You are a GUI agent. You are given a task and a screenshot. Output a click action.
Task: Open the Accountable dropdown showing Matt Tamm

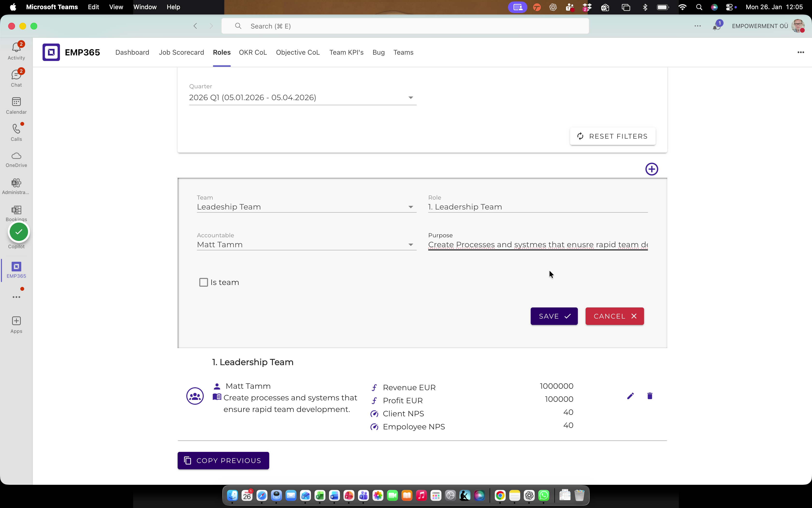306,245
